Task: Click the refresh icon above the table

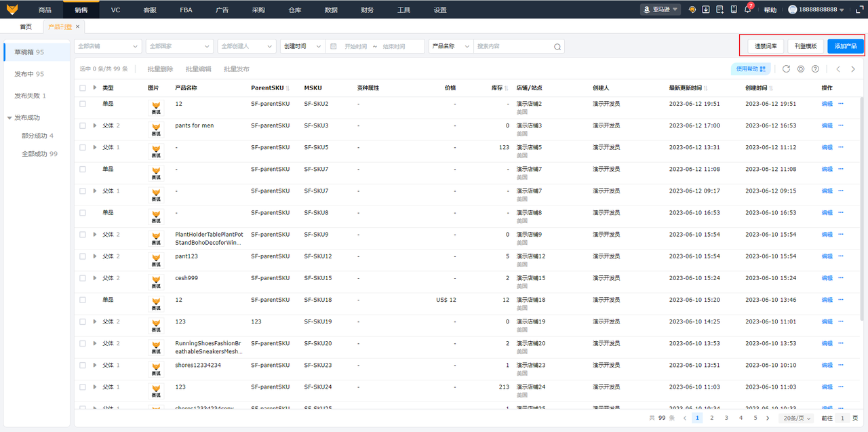Action: pyautogui.click(x=786, y=69)
